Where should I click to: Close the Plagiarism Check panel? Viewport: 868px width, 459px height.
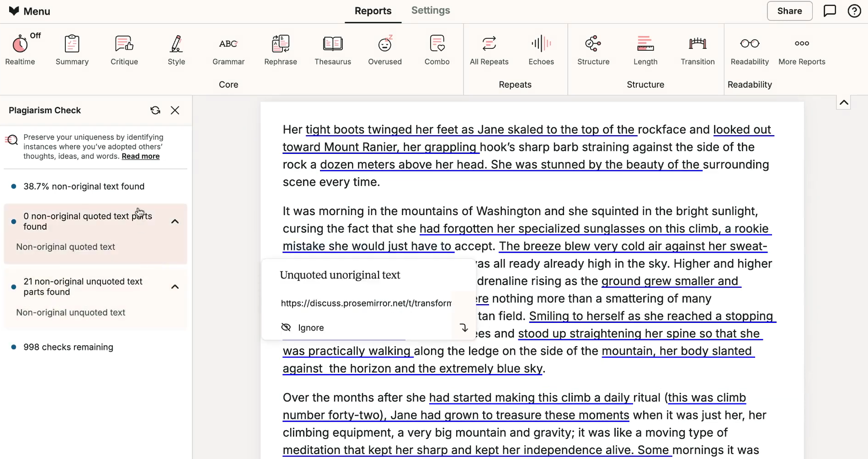click(x=175, y=110)
